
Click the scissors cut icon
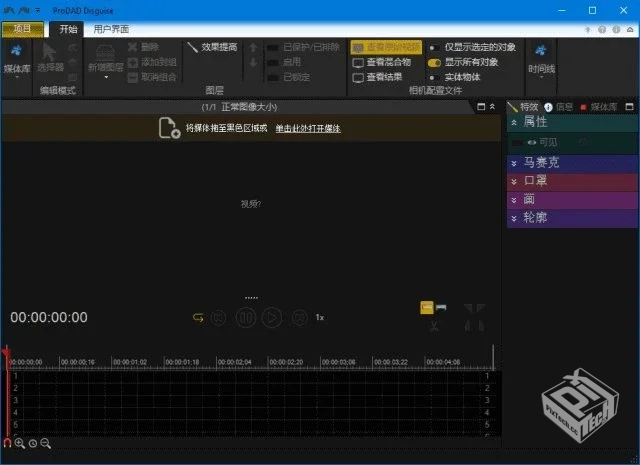point(434,326)
